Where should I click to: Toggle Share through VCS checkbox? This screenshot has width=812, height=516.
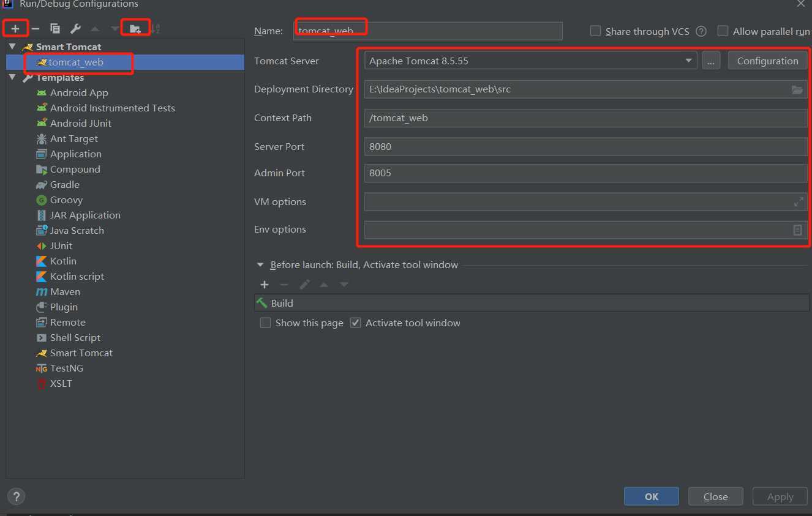(x=595, y=31)
